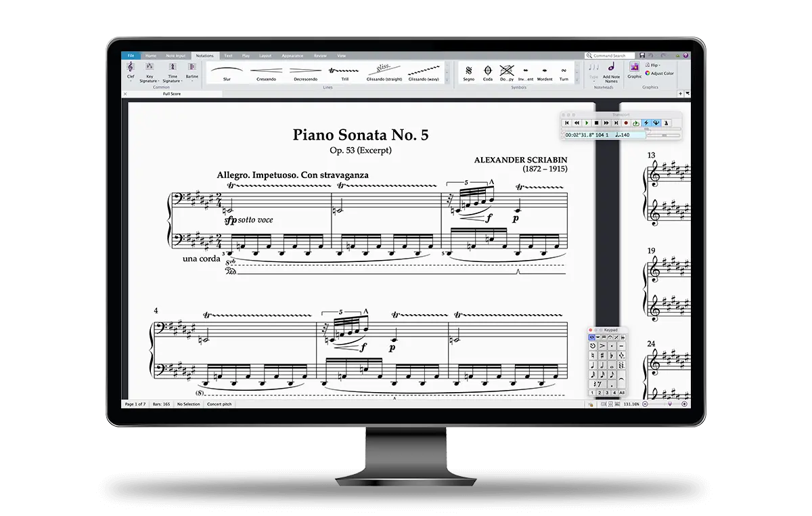Toggle Live Playback in the Transport panel
This screenshot has width=812, height=516.
pyautogui.click(x=646, y=123)
